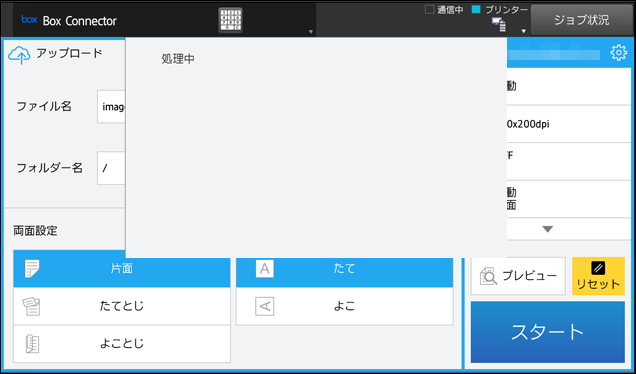Click the yellow リセット button

pyautogui.click(x=598, y=276)
